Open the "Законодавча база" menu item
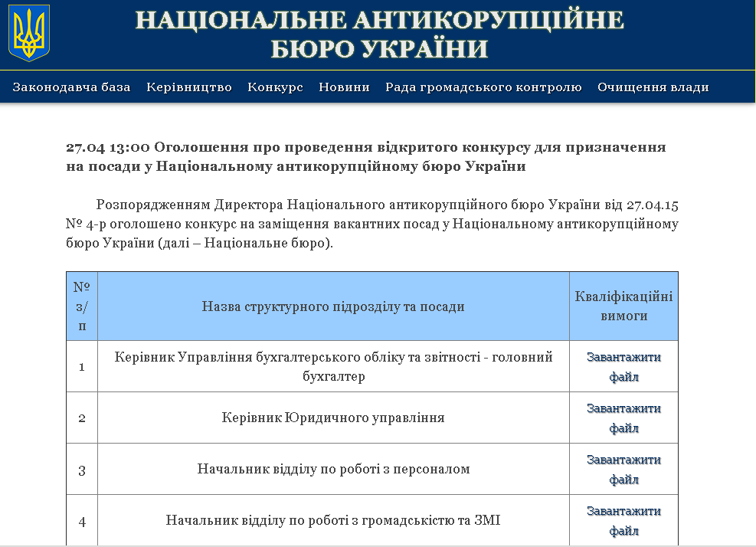 click(x=71, y=87)
